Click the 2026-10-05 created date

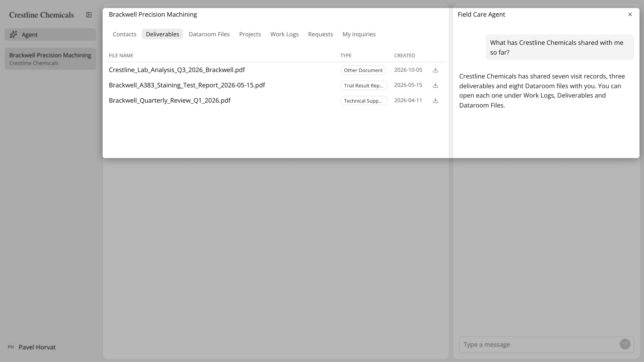(x=408, y=70)
